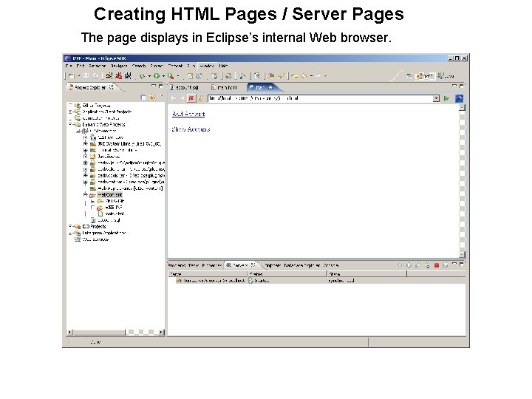This screenshot has height=399, width=532.
Task: Click the State column header in the Servers view
Action: coord(367,274)
